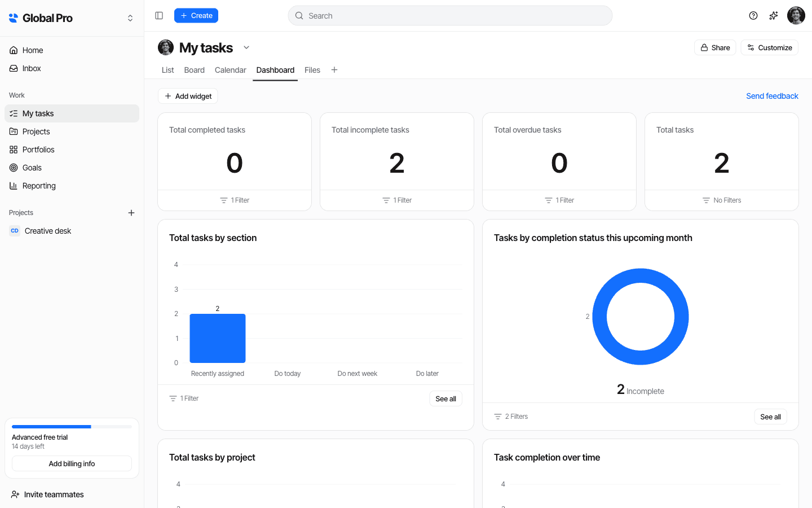Open Reporting in sidebar
This screenshot has height=508, width=812.
tap(72, 186)
